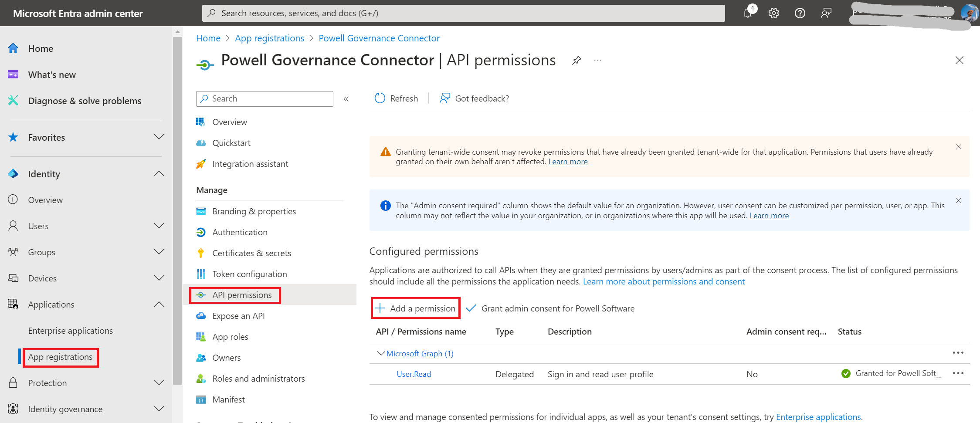980x423 pixels.
Task: Open the more options ellipsis beside title
Action: coord(598,60)
